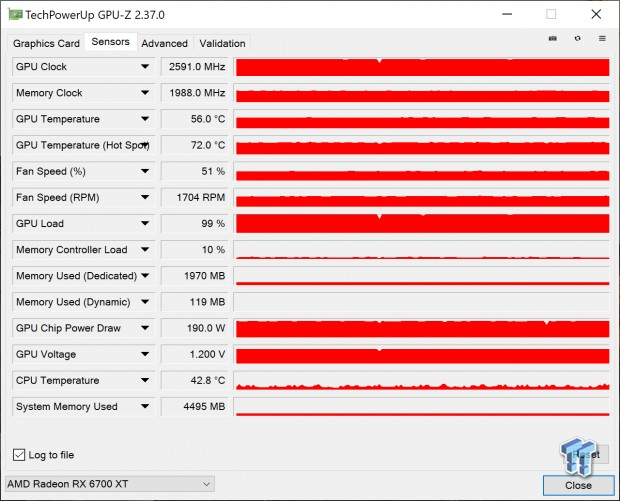The height and width of the screenshot is (501, 620).
Task: Click the Reset button
Action: click(586, 455)
